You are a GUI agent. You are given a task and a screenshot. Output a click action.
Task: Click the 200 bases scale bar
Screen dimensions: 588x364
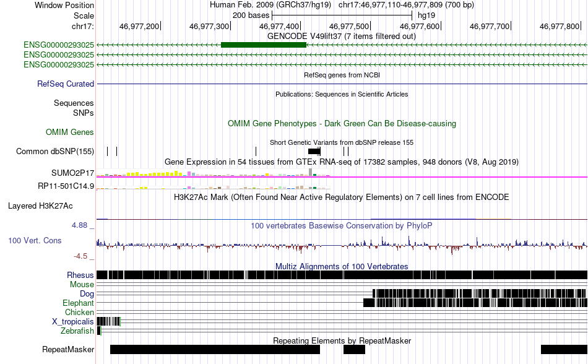pos(342,15)
